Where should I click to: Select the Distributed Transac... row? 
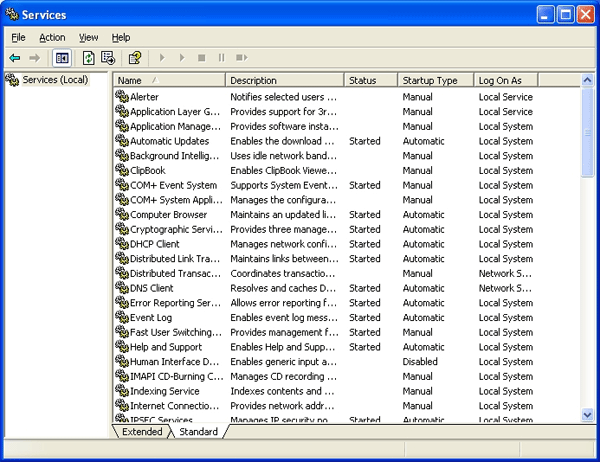pyautogui.click(x=346, y=273)
